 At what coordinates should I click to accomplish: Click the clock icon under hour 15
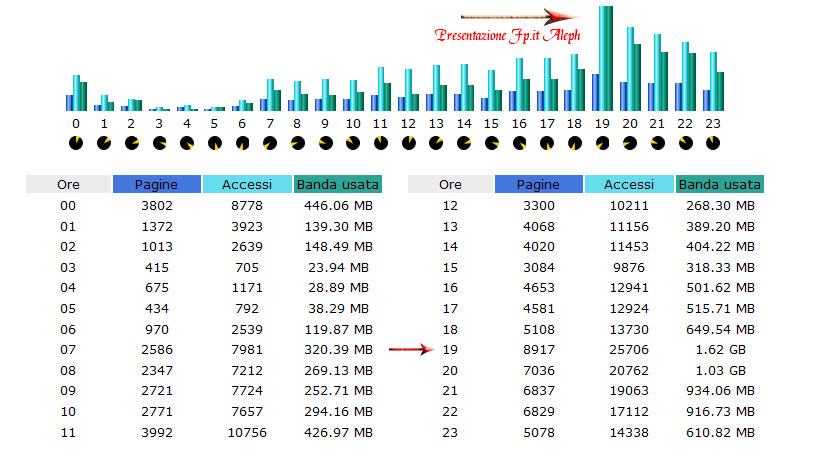click(x=491, y=143)
